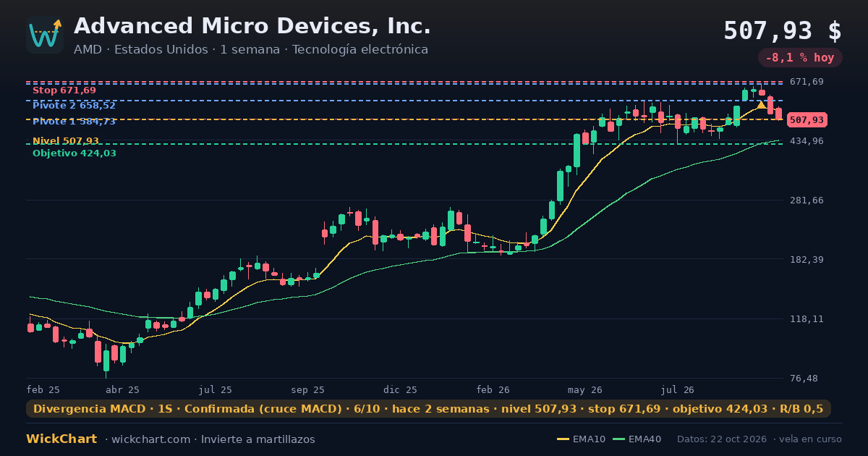Screen dimensions: 868x456
Task: Click the Objetivo 424,03 label
Action: pyautogui.click(x=74, y=153)
